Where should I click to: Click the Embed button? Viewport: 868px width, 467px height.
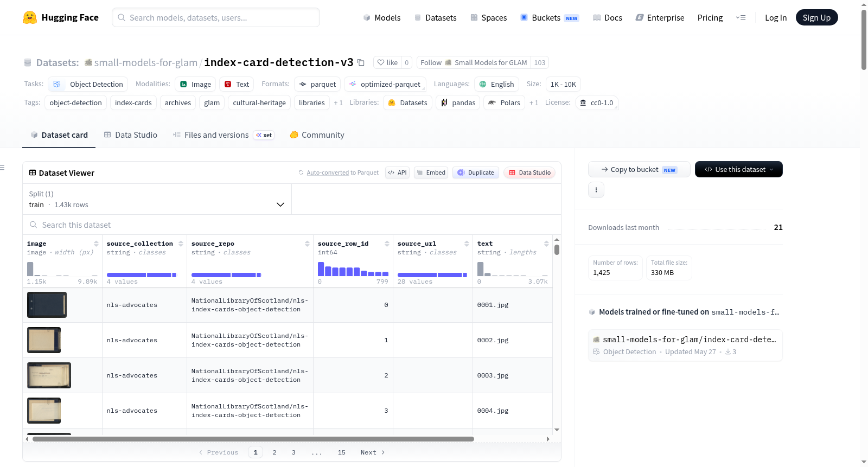point(431,172)
